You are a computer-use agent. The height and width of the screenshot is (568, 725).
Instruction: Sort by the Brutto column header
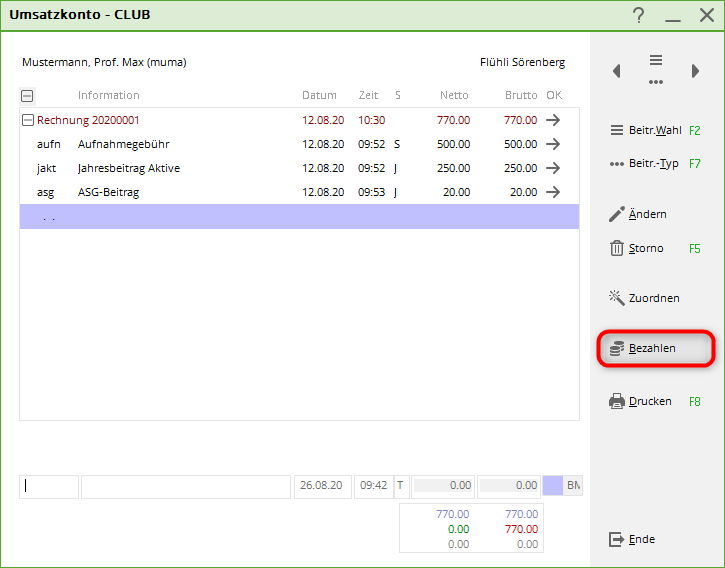click(x=520, y=96)
